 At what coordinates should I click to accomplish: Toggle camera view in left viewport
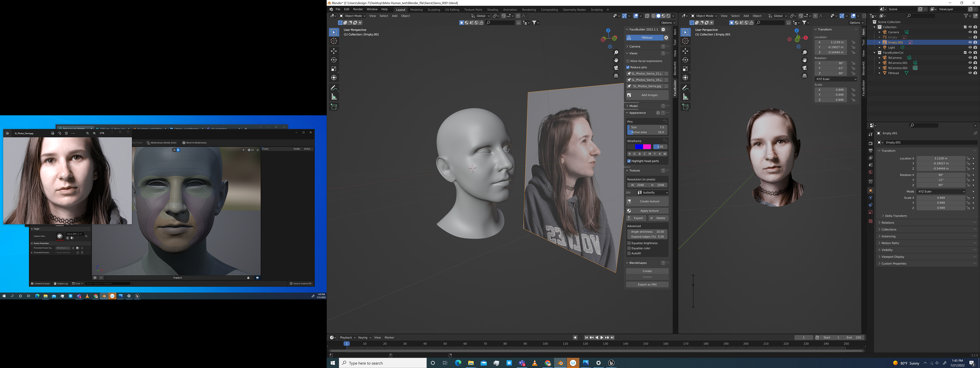click(616, 68)
